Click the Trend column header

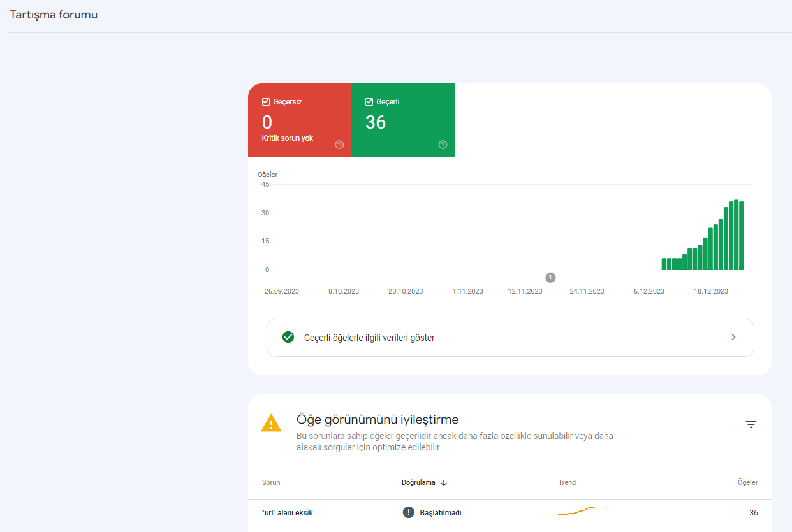(567, 482)
